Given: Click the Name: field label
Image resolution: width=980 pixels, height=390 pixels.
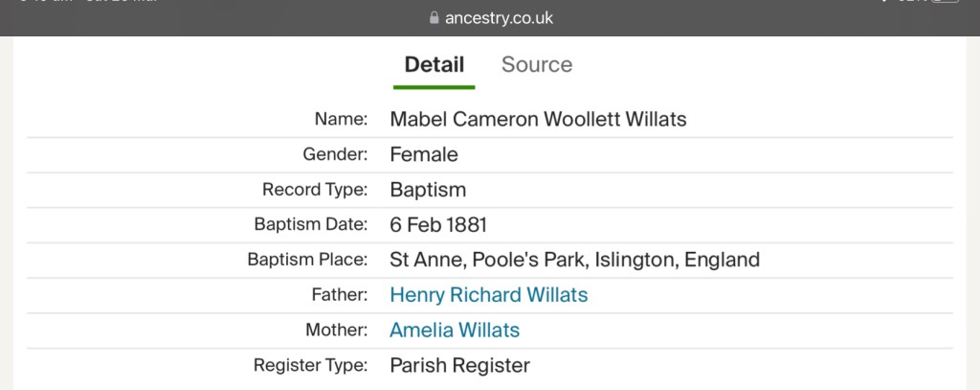Looking at the screenshot, I should tap(341, 120).
